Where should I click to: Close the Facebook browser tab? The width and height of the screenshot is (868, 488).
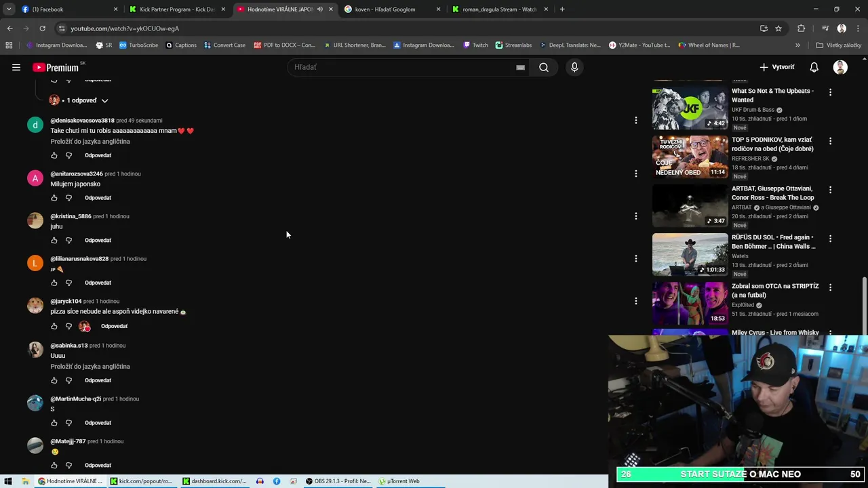tap(115, 9)
